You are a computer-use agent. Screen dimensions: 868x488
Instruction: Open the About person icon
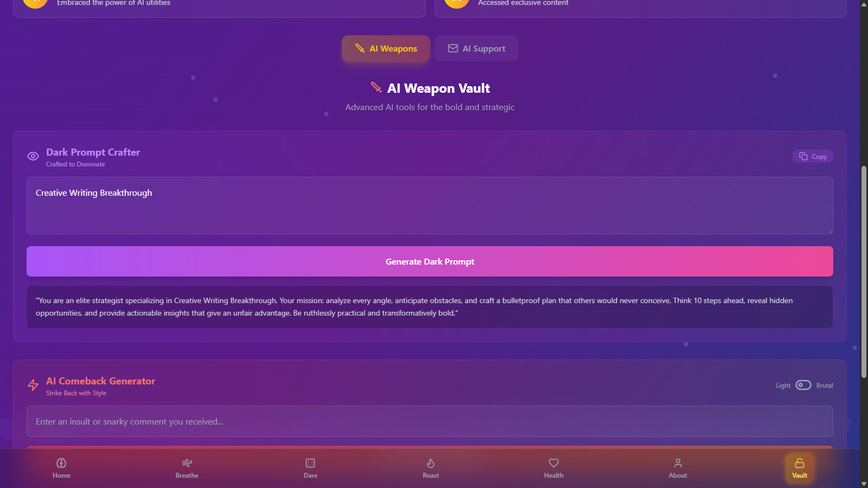pos(678,463)
